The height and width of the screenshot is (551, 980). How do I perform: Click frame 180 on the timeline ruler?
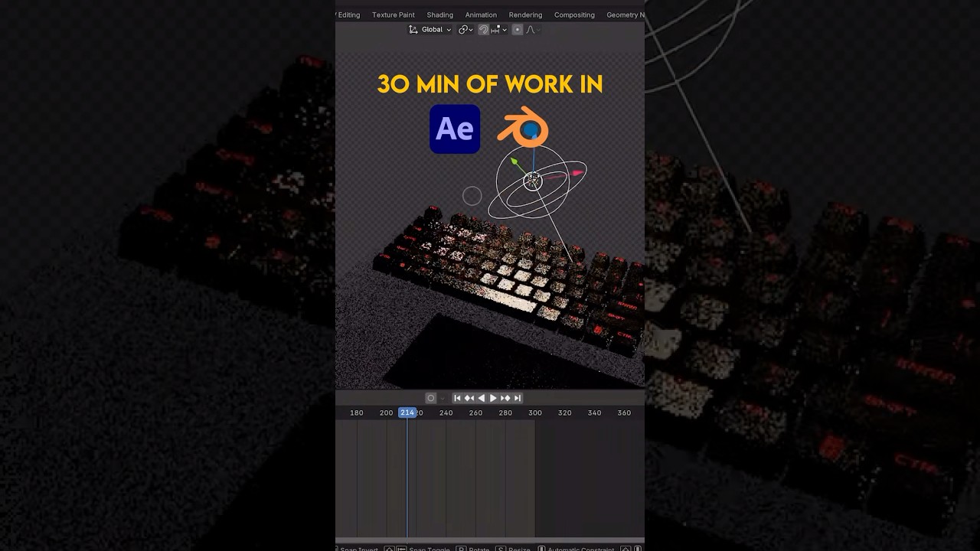pyautogui.click(x=357, y=412)
